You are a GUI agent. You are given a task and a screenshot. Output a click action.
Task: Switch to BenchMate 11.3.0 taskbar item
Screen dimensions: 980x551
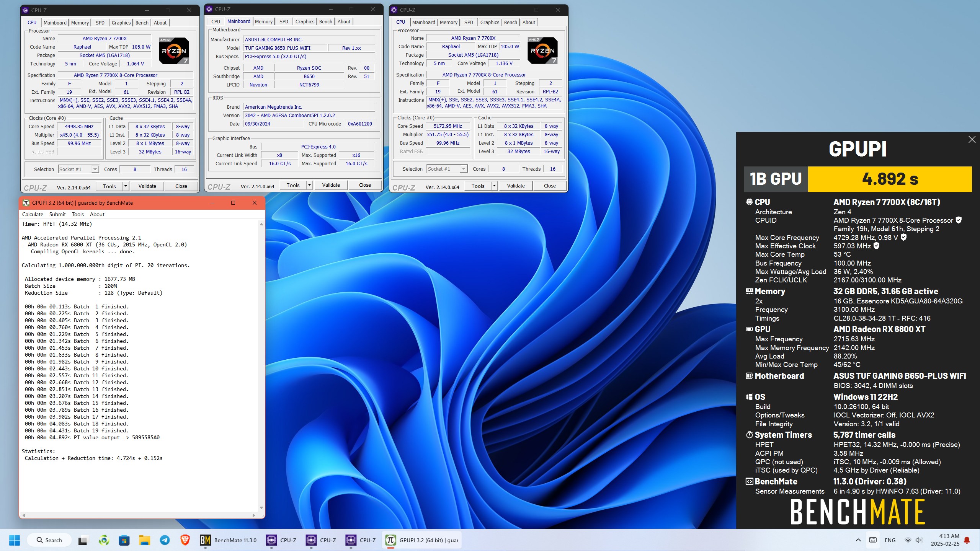point(229,540)
